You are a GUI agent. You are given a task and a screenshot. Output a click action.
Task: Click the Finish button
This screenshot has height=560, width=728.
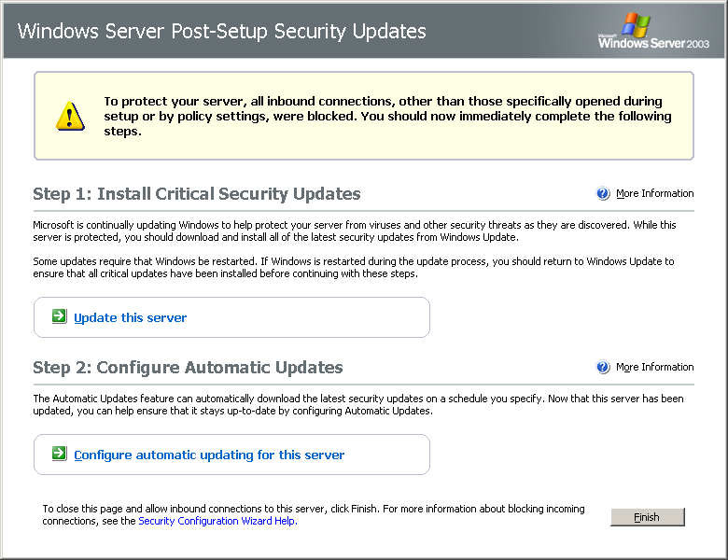[647, 517]
